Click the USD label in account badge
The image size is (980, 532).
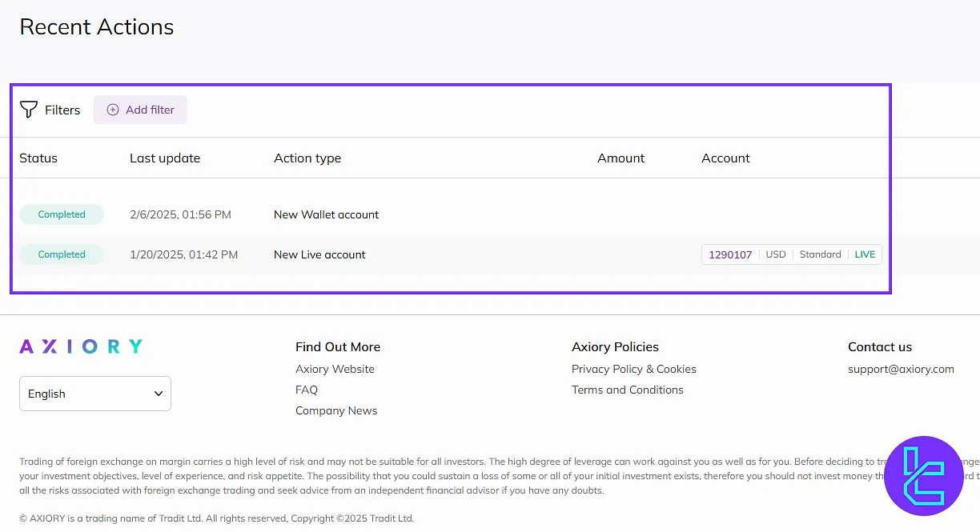click(x=776, y=254)
